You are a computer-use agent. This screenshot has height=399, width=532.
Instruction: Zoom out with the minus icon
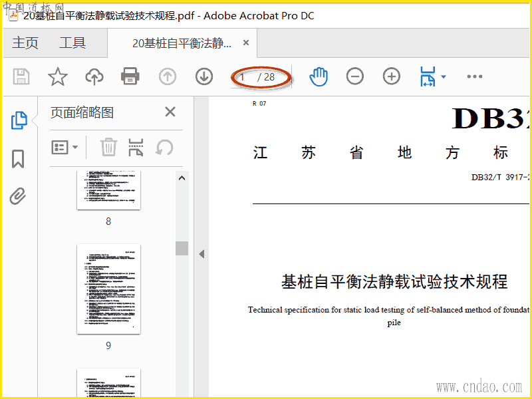point(355,76)
